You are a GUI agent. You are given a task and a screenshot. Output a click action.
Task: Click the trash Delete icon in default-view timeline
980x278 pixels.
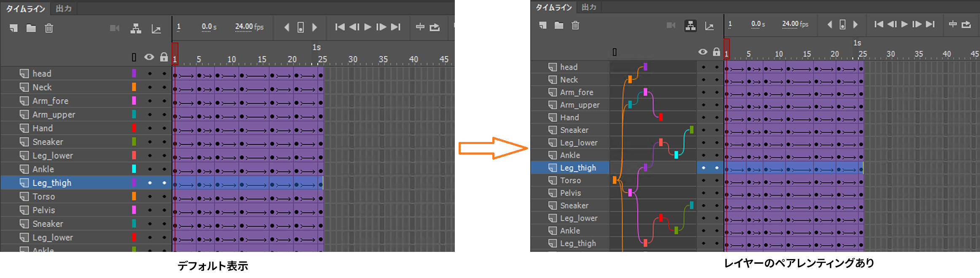point(49,28)
